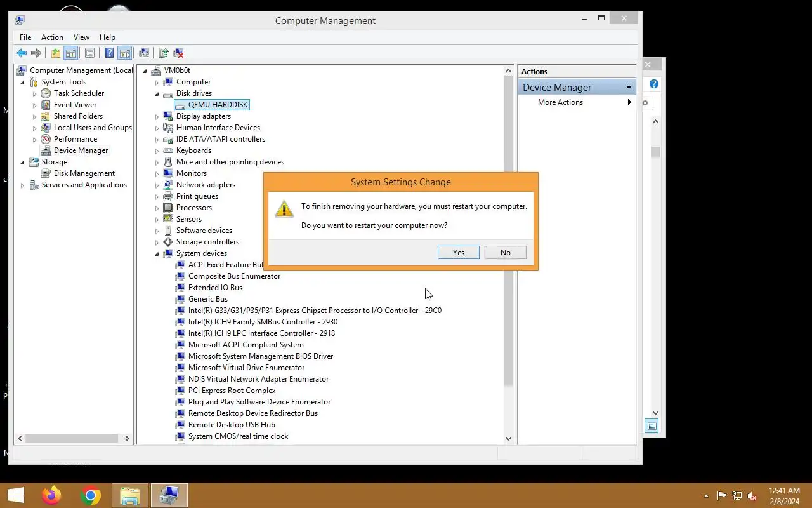Open File Explorer from the taskbar
812x508 pixels.
pos(129,495)
